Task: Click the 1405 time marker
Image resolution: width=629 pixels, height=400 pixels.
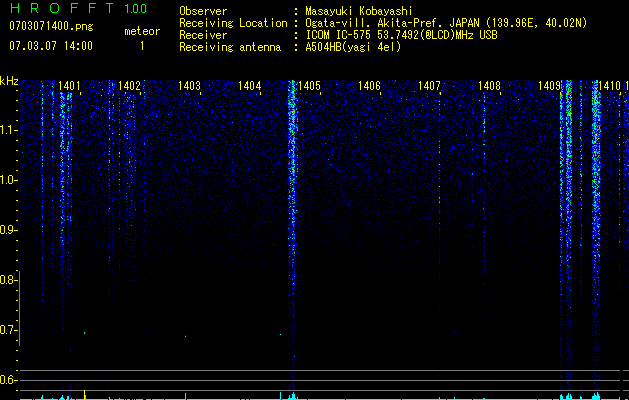Action: (x=309, y=86)
